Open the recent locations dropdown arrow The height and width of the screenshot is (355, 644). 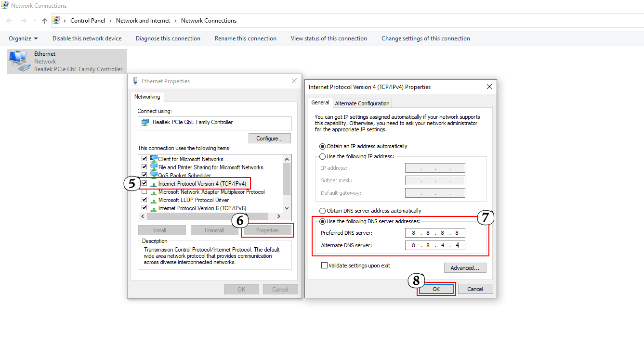pos(35,21)
